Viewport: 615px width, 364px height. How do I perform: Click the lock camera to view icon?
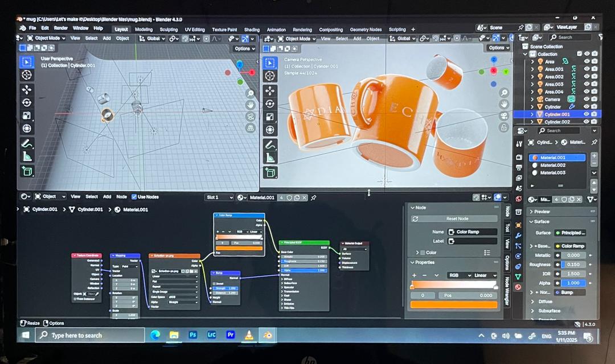(x=504, y=127)
